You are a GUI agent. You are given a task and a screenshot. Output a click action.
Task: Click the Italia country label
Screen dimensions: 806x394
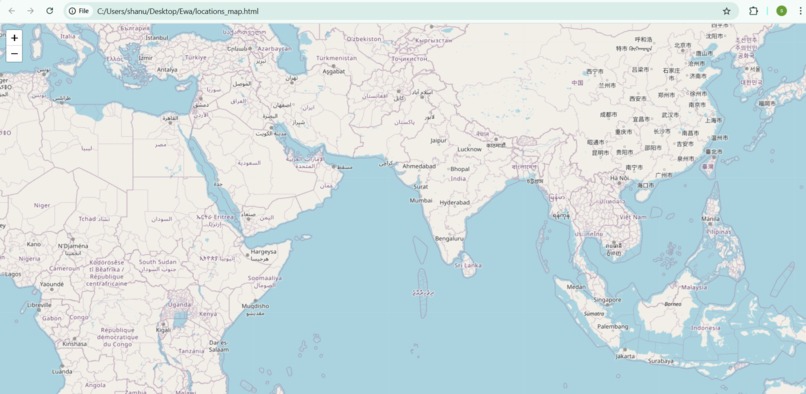click(x=68, y=37)
